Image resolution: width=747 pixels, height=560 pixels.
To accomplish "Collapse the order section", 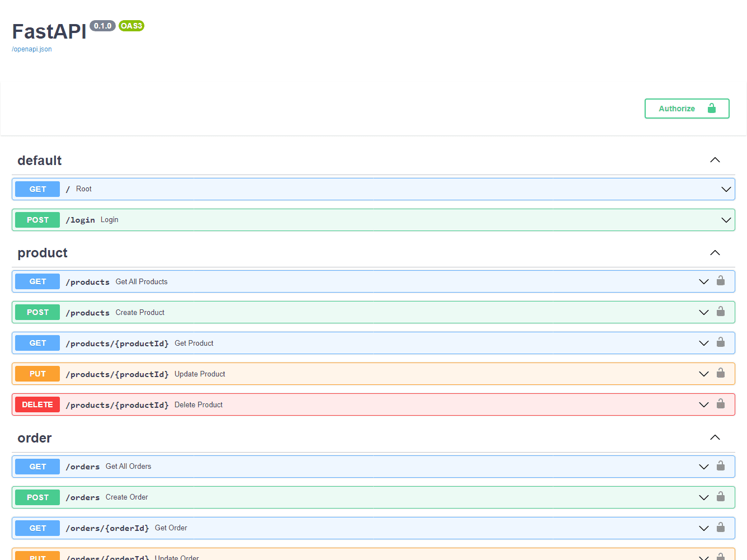I will tap(715, 438).
